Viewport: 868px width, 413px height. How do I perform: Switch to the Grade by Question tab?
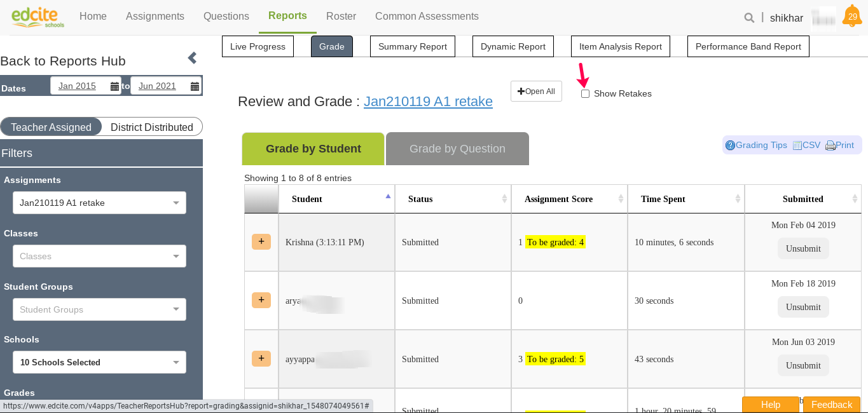point(457,148)
